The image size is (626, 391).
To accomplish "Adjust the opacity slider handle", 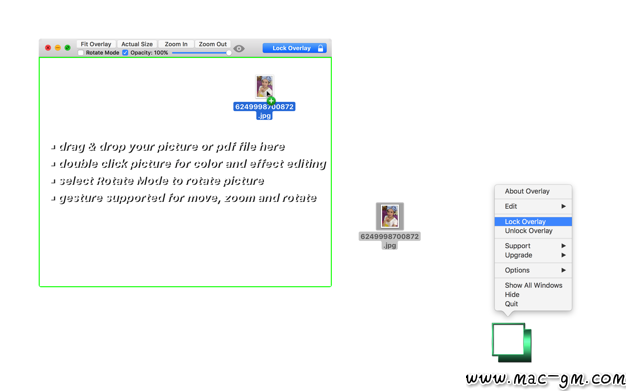I will coord(229,53).
